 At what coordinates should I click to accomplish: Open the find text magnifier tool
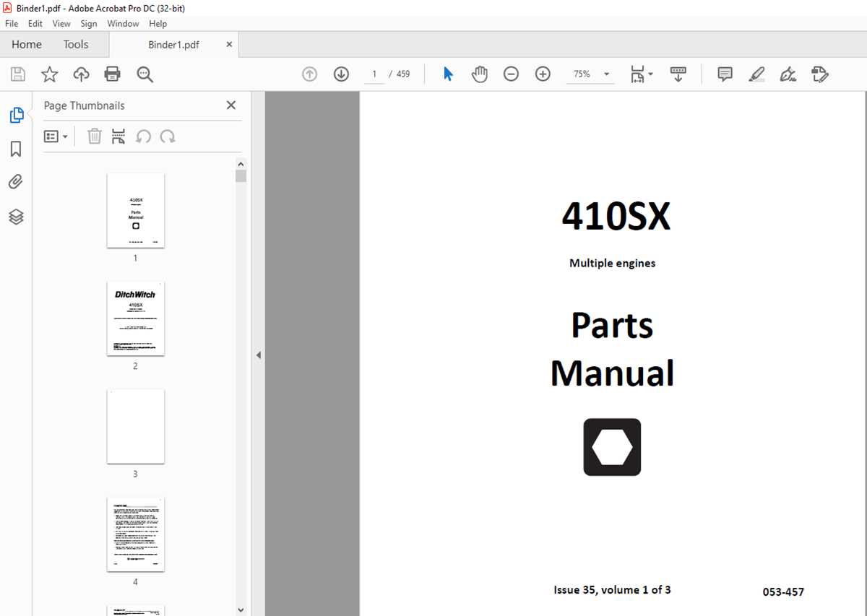click(x=144, y=74)
